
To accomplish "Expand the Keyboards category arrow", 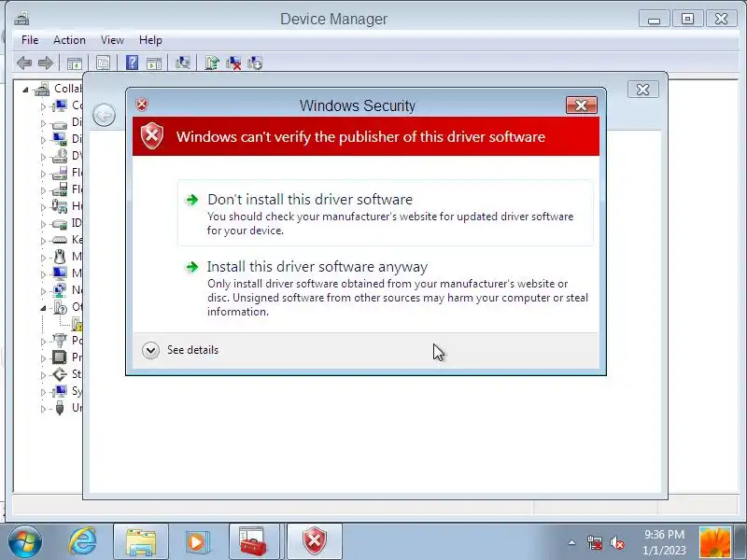I will pyautogui.click(x=43, y=241).
